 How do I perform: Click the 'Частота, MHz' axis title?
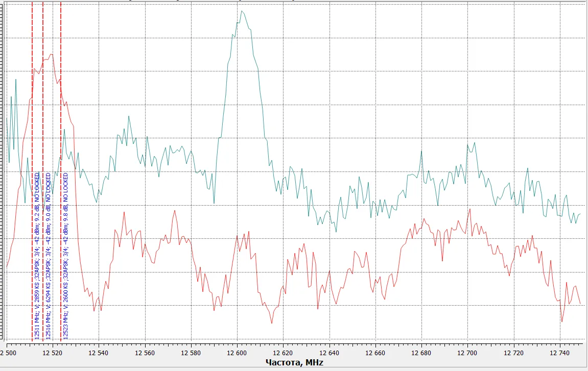pos(294,362)
